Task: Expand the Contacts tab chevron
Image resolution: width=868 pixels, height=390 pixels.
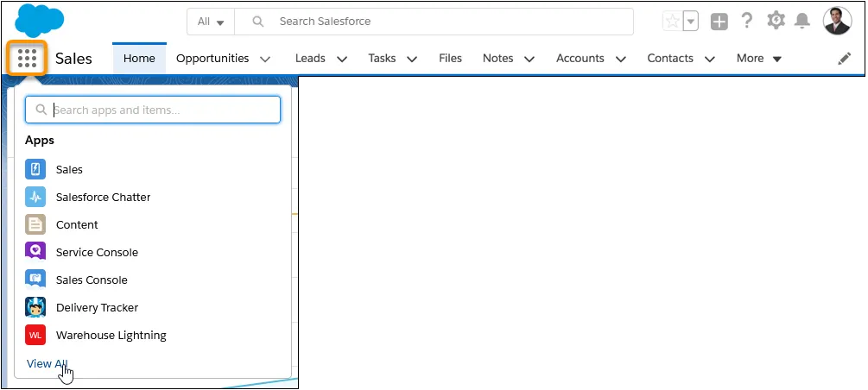Action: (710, 59)
